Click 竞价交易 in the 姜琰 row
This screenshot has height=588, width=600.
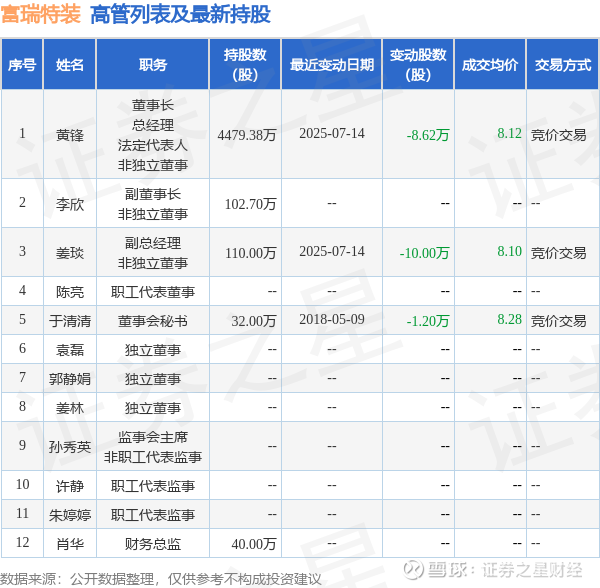click(558, 253)
